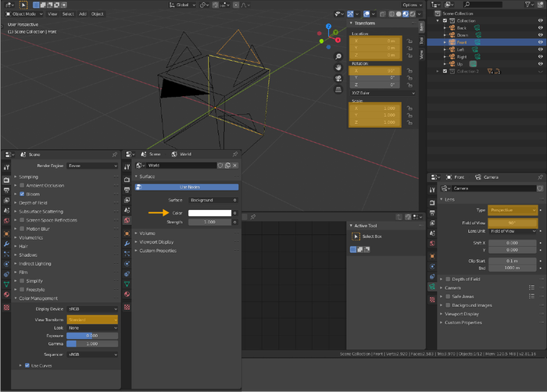Click Use Nodes button
The height and width of the screenshot is (392, 547).
[187, 187]
